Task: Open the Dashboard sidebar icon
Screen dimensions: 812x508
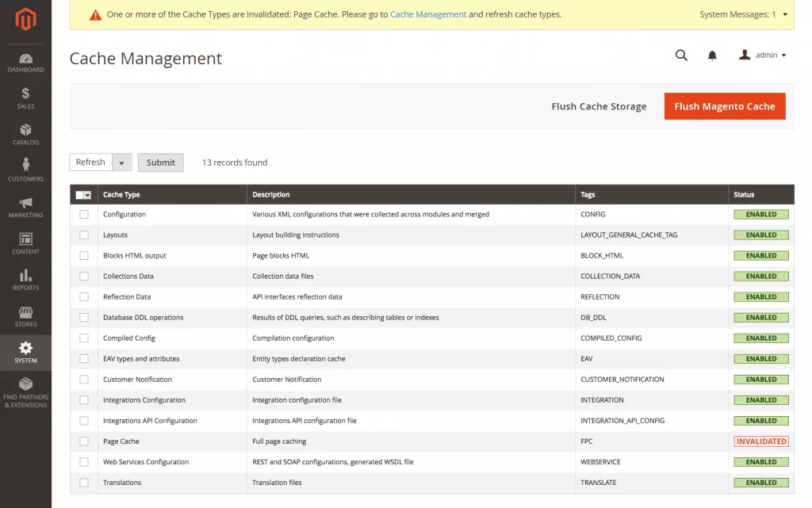Action: coord(25,63)
